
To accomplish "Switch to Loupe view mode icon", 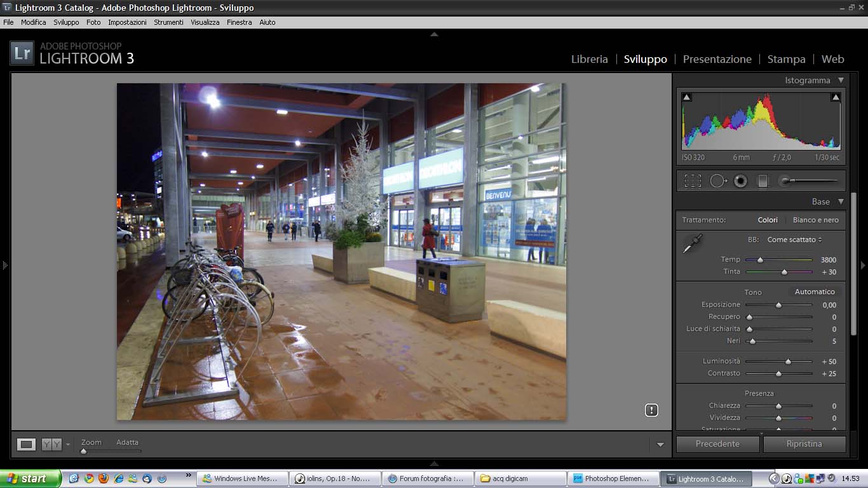I will (26, 445).
